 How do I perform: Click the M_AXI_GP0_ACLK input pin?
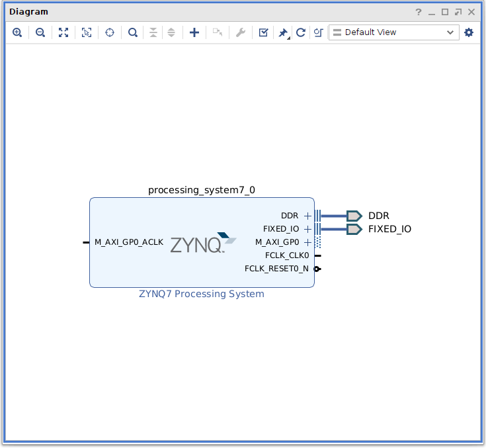(x=86, y=242)
